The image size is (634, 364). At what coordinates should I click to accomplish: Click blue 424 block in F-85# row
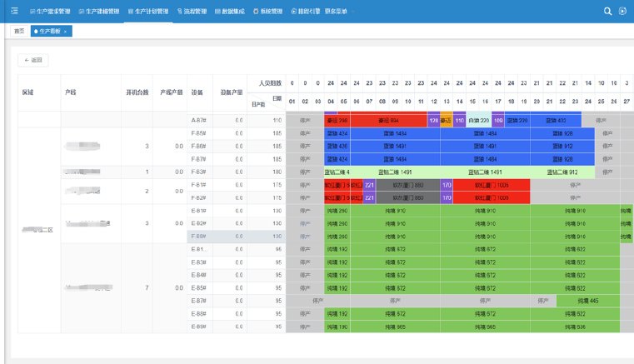click(x=337, y=133)
